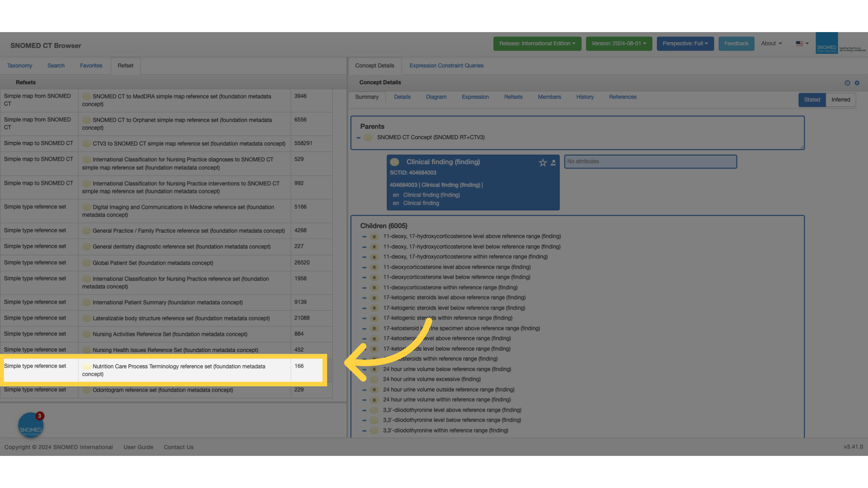This screenshot has height=488, width=868.
Task: Select the Refsets navigation tab
Action: point(125,66)
